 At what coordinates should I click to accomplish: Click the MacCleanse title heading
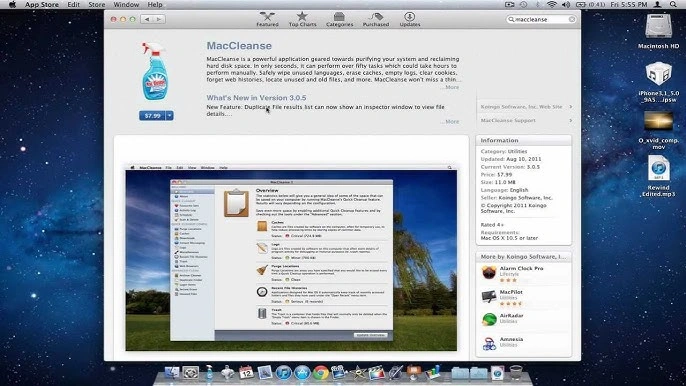(x=239, y=46)
